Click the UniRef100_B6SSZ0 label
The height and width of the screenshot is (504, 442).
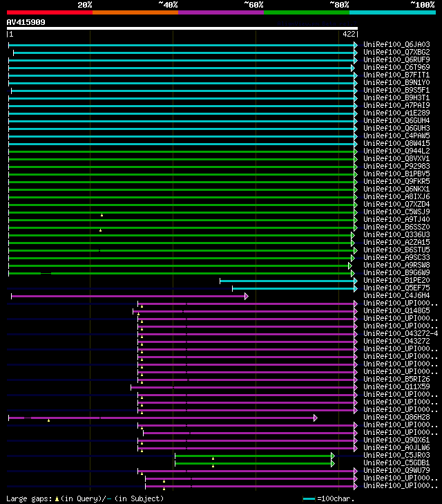click(x=396, y=227)
